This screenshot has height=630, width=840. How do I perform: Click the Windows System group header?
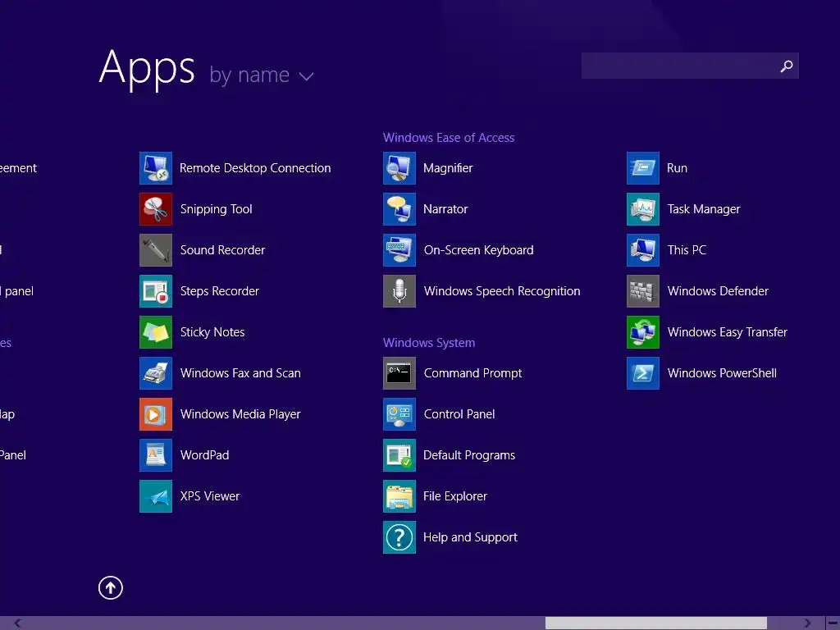[428, 343]
